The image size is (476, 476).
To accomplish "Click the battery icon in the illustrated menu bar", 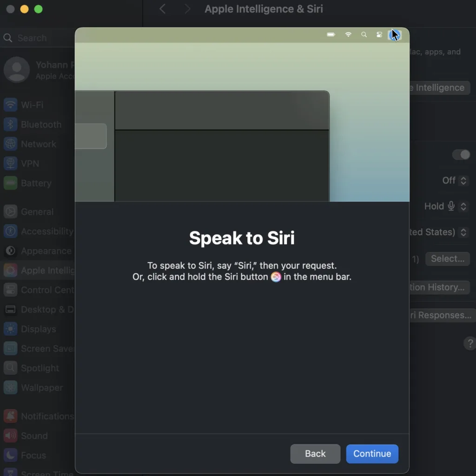I will pos(331,34).
